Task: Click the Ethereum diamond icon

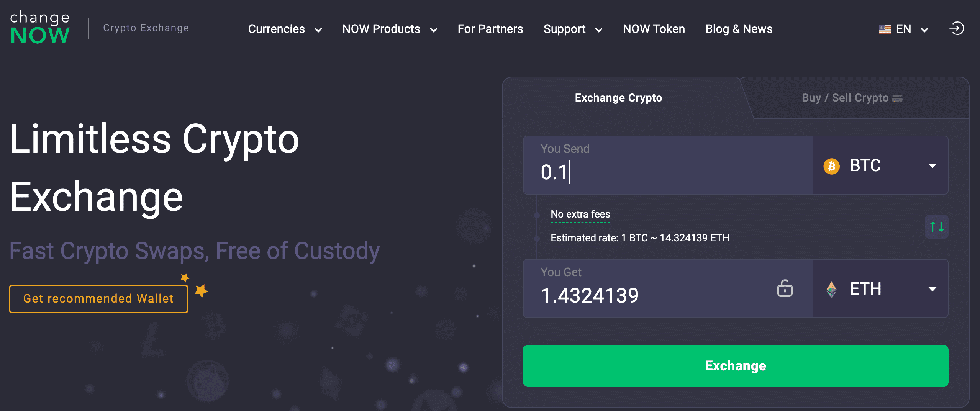Action: tap(831, 289)
